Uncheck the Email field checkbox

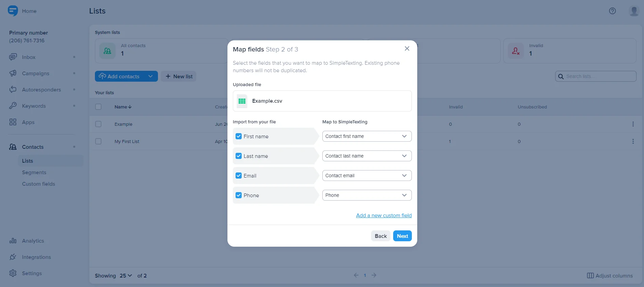239,176
